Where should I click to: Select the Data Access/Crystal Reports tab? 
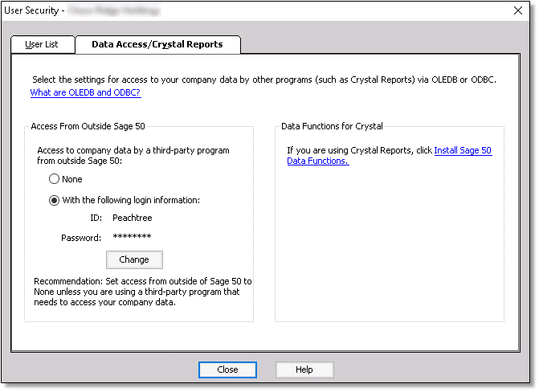pyautogui.click(x=157, y=44)
